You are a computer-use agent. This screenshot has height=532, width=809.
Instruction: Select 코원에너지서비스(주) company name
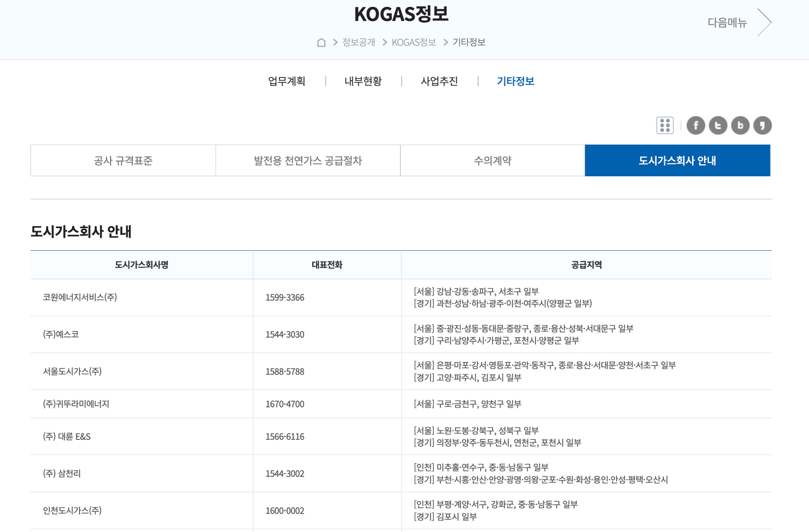coord(80,298)
